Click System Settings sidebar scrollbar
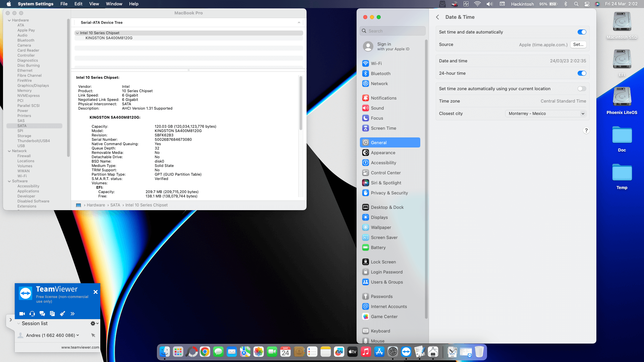644x362 pixels. click(x=426, y=179)
